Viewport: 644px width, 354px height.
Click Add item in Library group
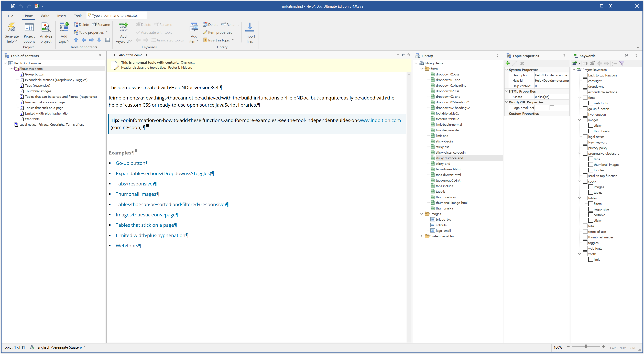point(194,33)
